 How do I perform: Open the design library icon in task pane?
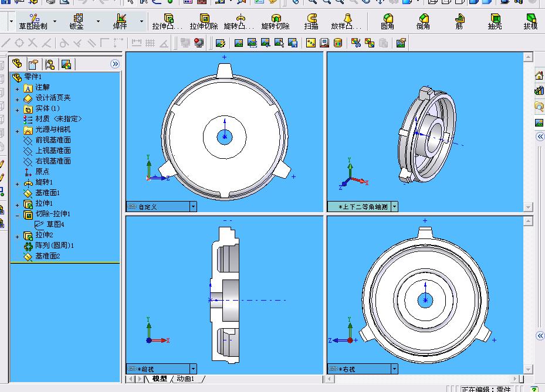[539, 91]
